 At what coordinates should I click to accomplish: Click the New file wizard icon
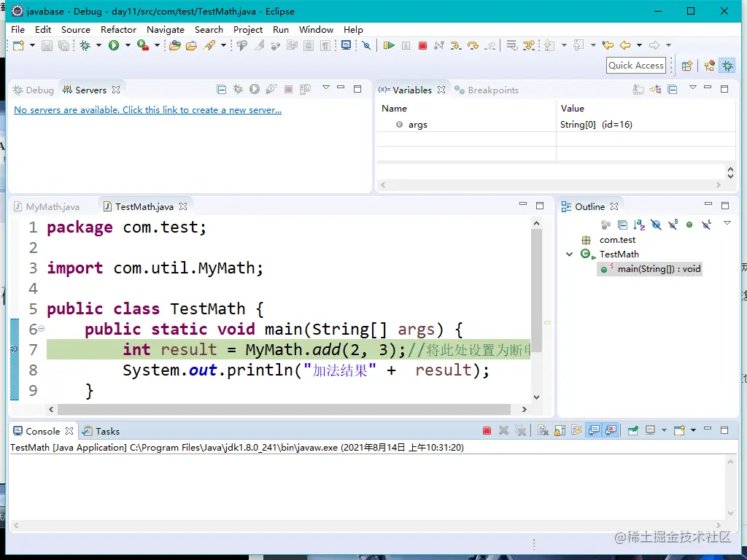pos(18,45)
